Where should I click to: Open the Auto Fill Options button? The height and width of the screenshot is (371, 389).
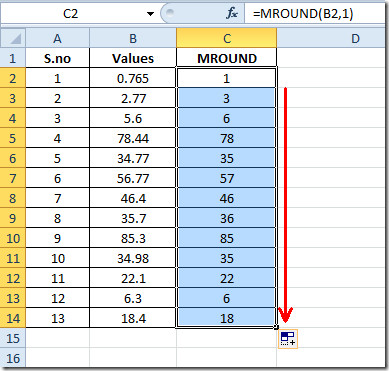[288, 339]
